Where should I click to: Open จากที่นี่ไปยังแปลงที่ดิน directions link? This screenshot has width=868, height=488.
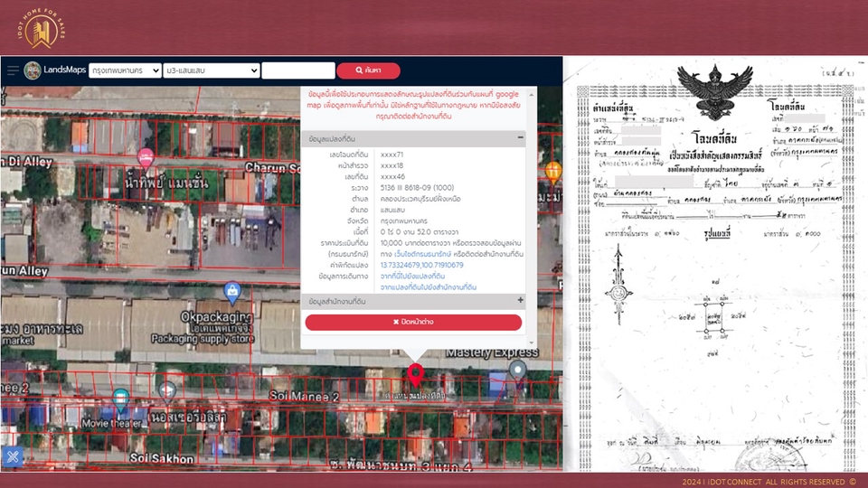coord(412,277)
